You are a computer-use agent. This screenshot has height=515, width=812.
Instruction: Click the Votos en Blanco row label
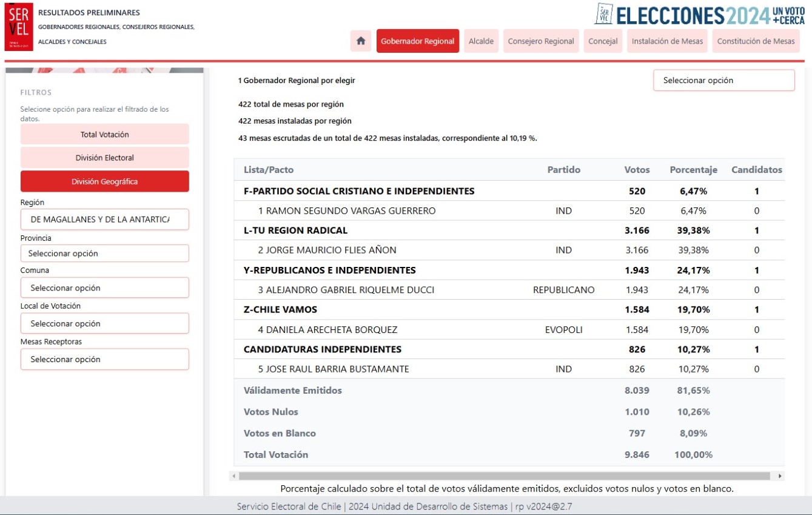[x=280, y=433]
